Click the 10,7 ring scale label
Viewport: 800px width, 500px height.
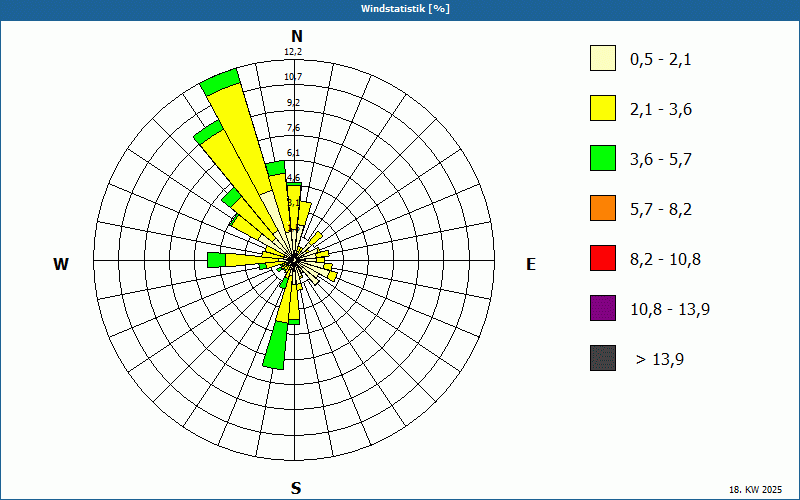point(293,77)
